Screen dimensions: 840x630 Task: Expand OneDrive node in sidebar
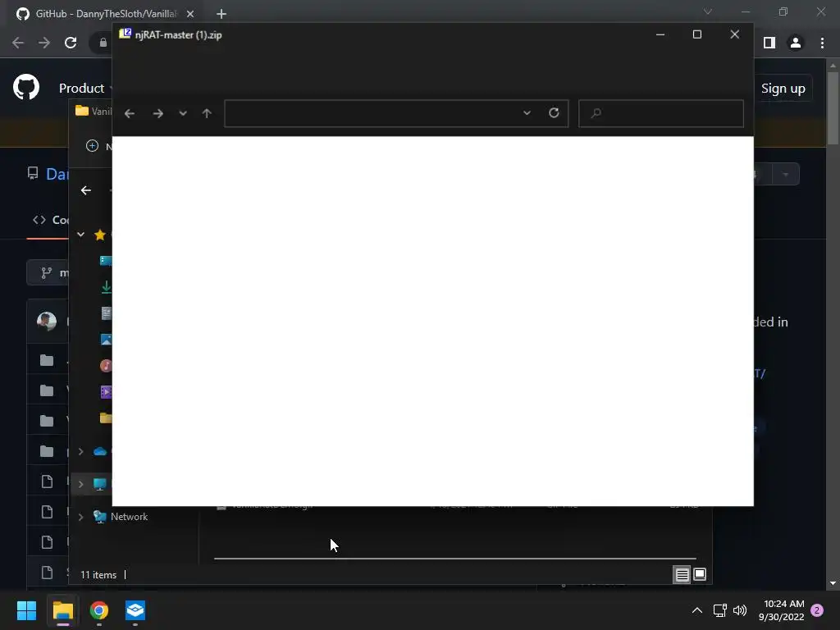click(x=81, y=452)
